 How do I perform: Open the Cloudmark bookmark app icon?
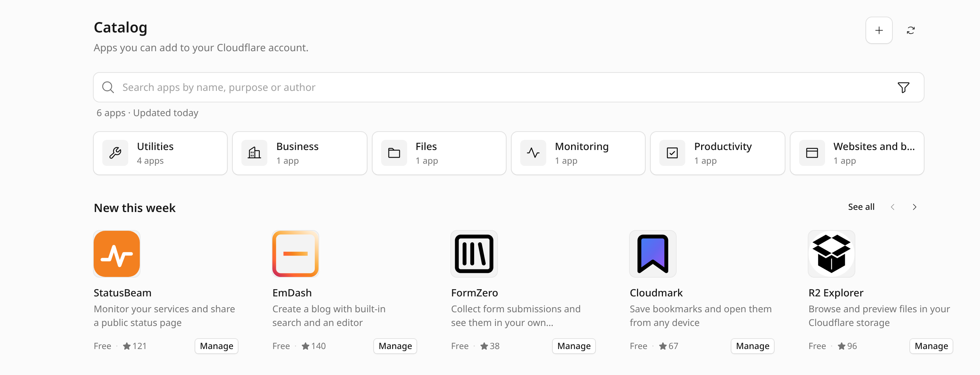coord(653,254)
